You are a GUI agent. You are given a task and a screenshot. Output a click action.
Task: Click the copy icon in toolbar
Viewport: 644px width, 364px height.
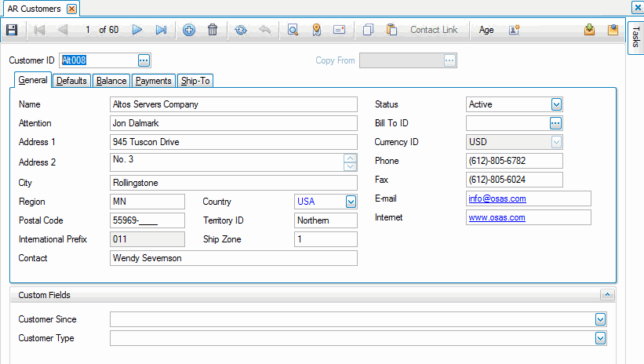tap(368, 30)
